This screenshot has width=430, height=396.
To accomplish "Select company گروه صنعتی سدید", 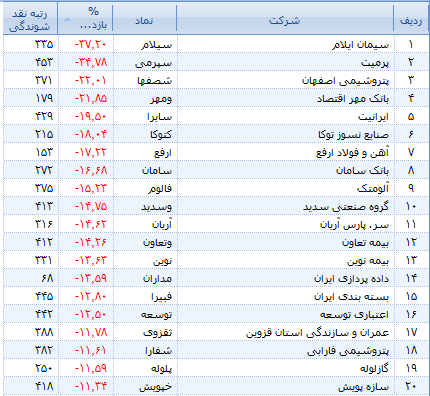I will (x=346, y=207).
